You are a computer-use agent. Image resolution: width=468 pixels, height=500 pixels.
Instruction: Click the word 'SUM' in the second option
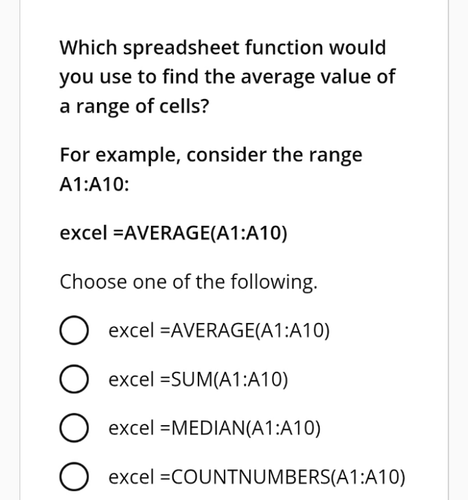191,379
